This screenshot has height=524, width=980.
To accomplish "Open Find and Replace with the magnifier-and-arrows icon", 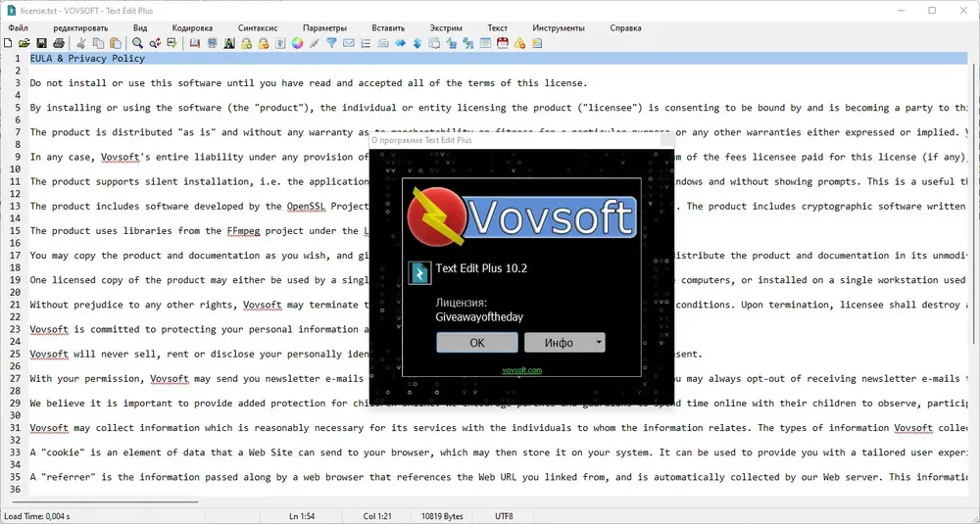I will (x=155, y=43).
